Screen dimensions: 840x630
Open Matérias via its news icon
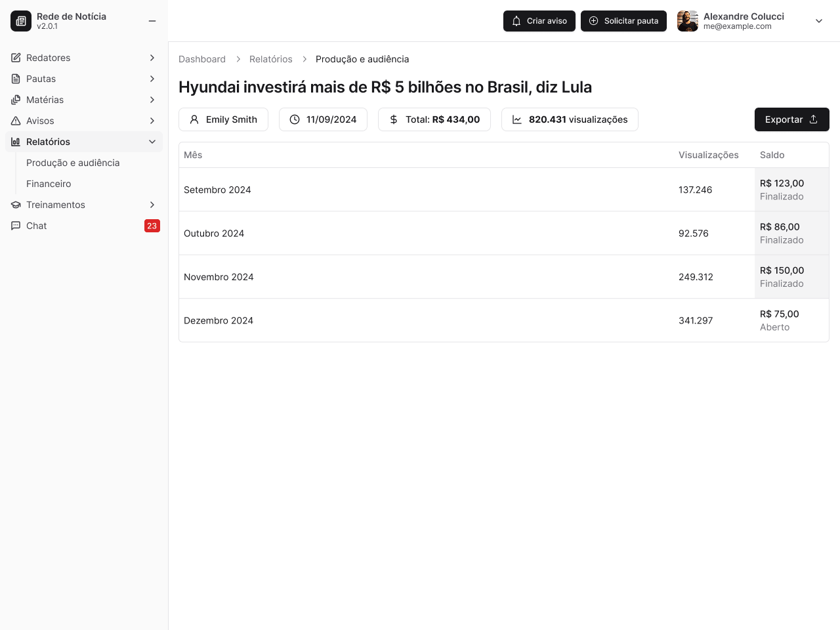(15, 100)
